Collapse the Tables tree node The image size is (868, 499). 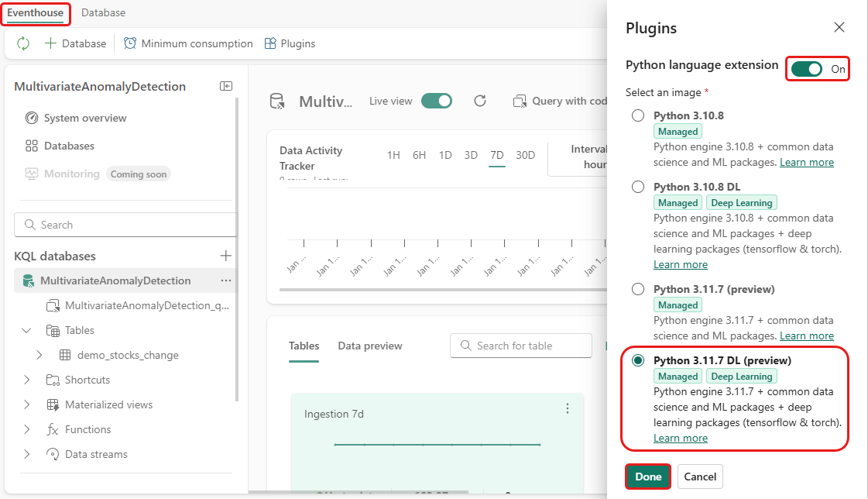27,330
